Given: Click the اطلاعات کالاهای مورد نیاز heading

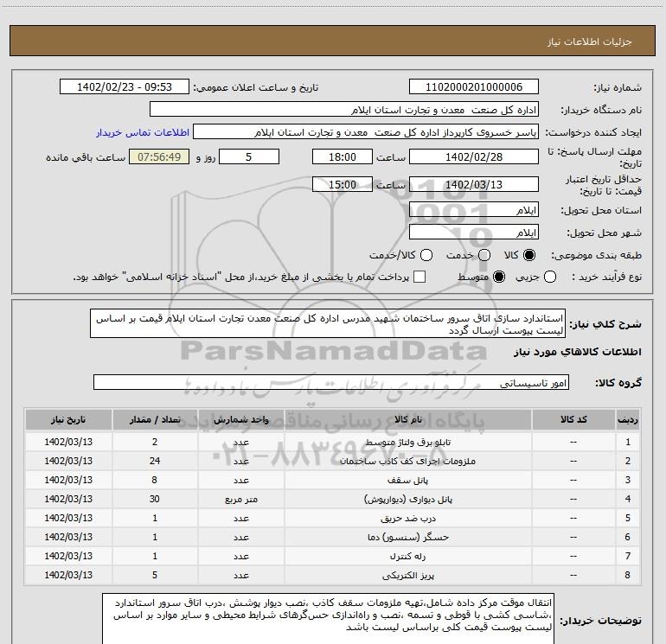Looking at the screenshot, I should click(577, 352).
